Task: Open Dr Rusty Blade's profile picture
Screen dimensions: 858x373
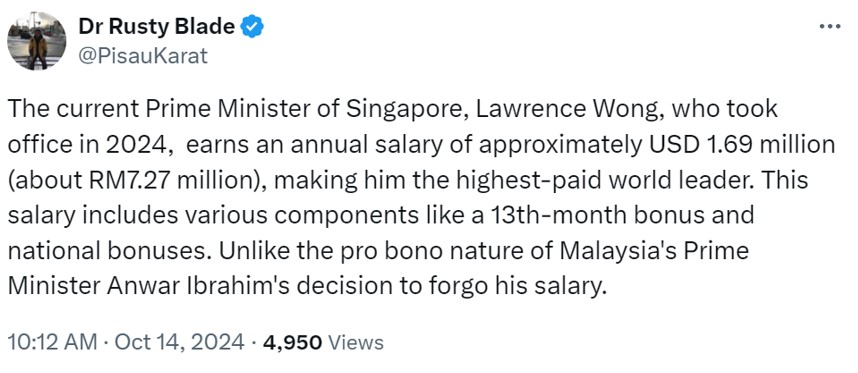Action: 37,41
